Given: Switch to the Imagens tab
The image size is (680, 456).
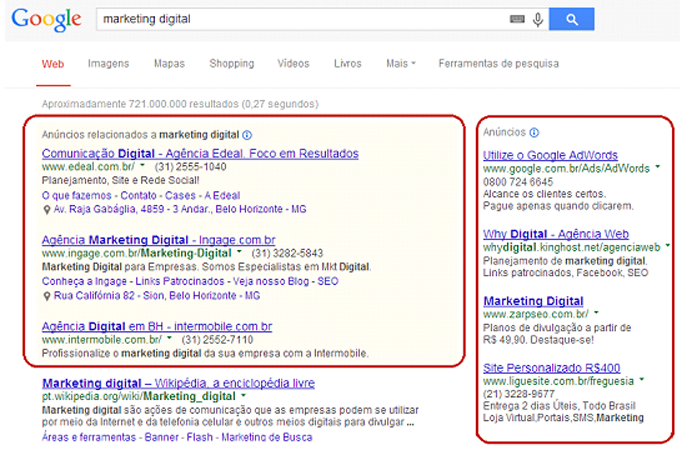Looking at the screenshot, I should tap(108, 64).
